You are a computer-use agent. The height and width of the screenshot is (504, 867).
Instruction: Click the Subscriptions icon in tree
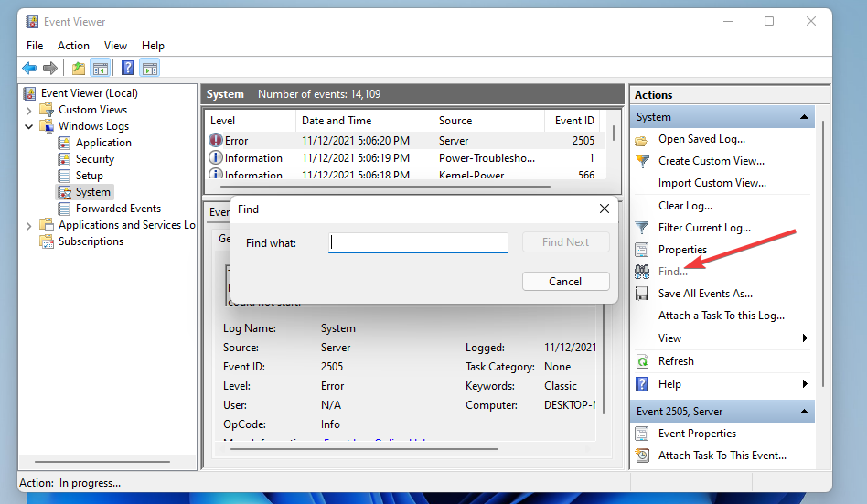tap(47, 241)
